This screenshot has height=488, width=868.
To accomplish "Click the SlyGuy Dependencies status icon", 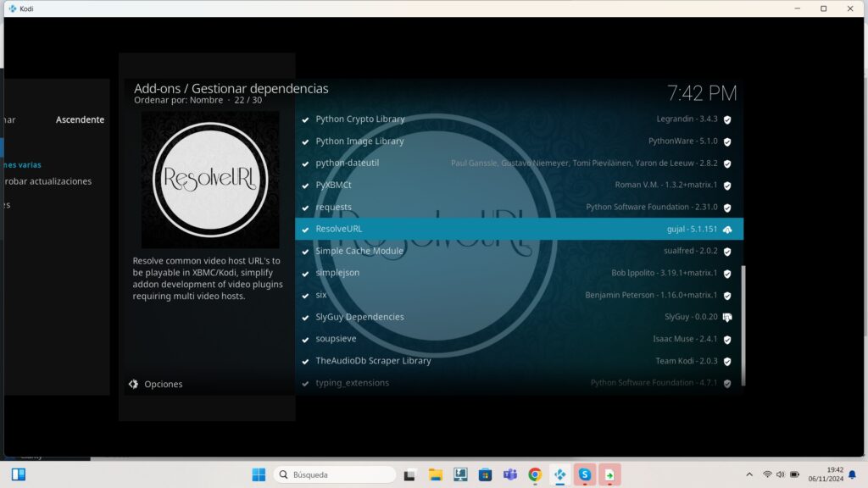I will (727, 317).
